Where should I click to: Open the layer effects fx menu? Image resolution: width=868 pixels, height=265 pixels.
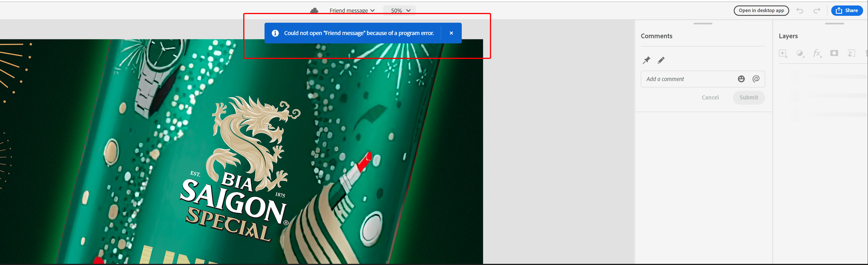pyautogui.click(x=817, y=53)
